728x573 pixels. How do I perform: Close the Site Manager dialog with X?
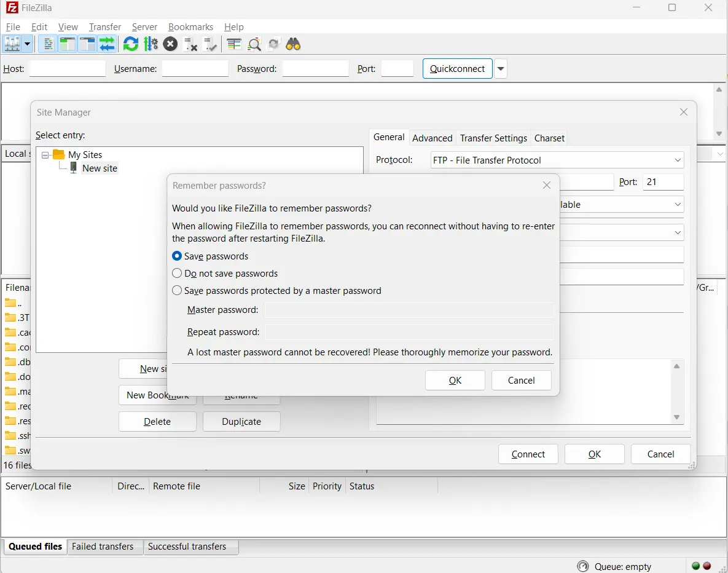pyautogui.click(x=683, y=112)
